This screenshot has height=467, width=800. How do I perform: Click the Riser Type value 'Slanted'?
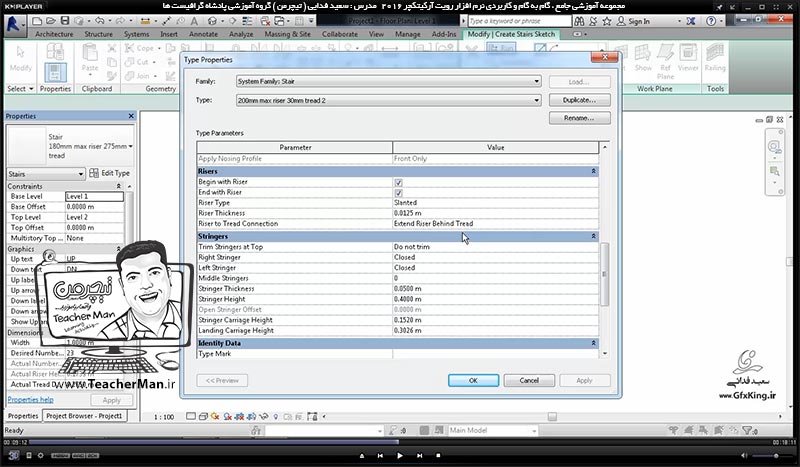495,203
